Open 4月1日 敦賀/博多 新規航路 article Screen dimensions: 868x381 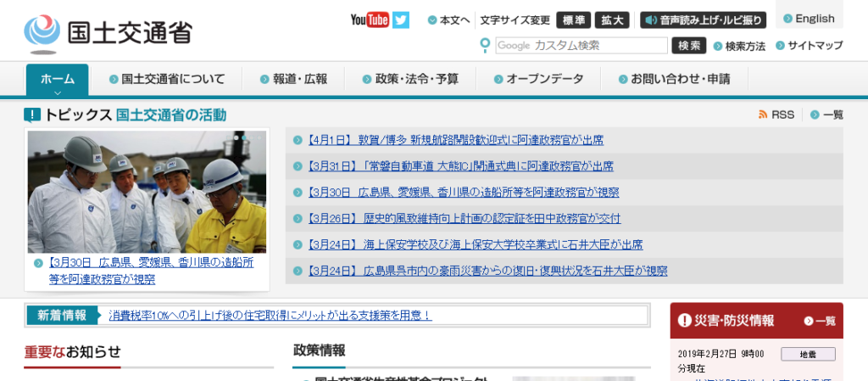(455, 140)
